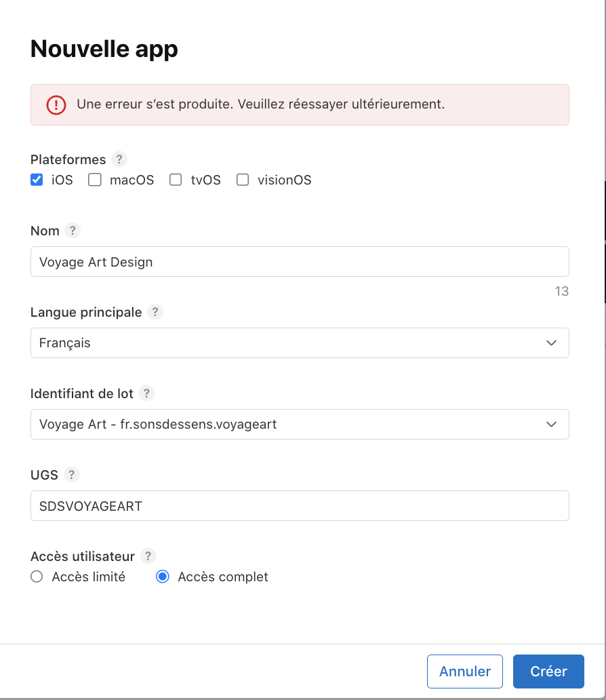This screenshot has height=700, width=606.
Task: Click the Nom text field
Action: (300, 261)
